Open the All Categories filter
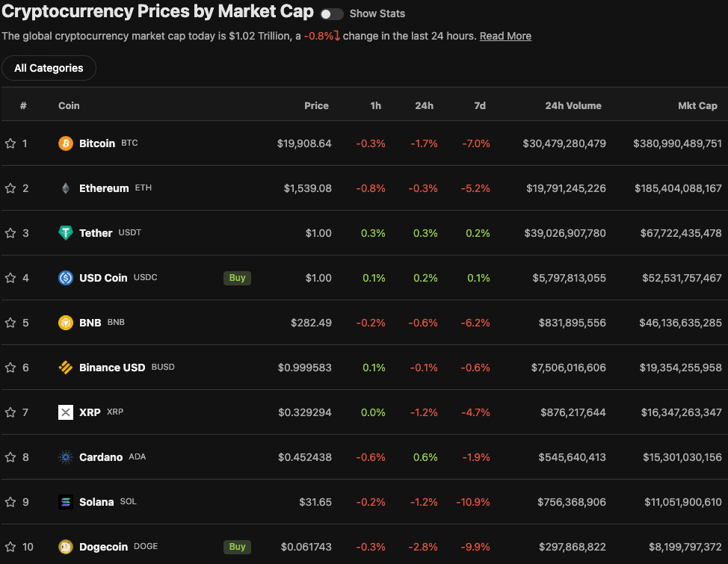Image resolution: width=728 pixels, height=564 pixels. [49, 68]
